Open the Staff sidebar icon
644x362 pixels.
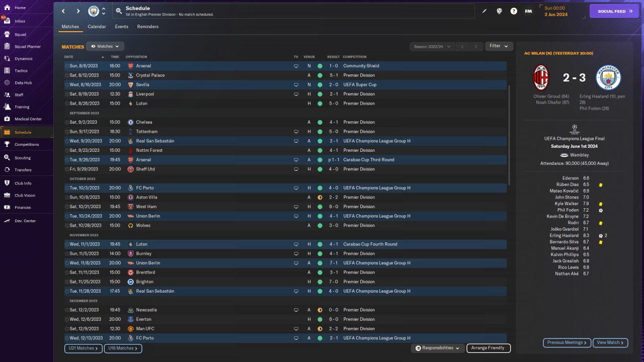8,95
